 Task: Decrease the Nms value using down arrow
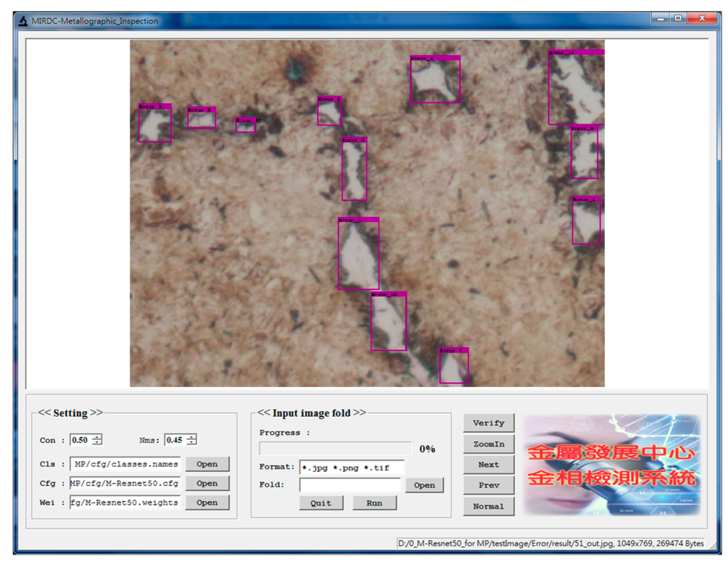[x=192, y=442]
